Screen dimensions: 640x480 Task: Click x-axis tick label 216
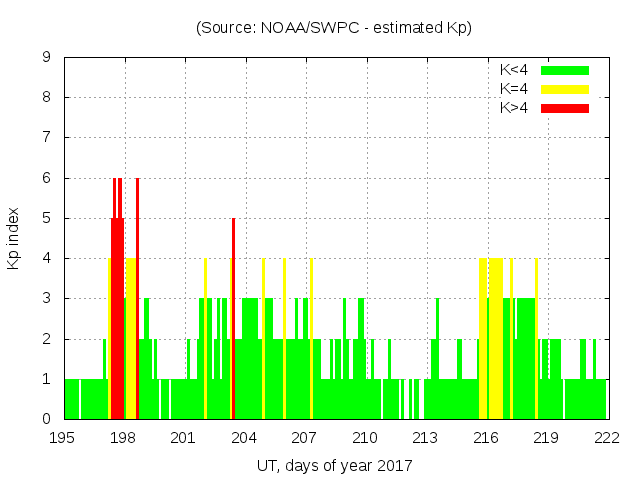tap(486, 437)
